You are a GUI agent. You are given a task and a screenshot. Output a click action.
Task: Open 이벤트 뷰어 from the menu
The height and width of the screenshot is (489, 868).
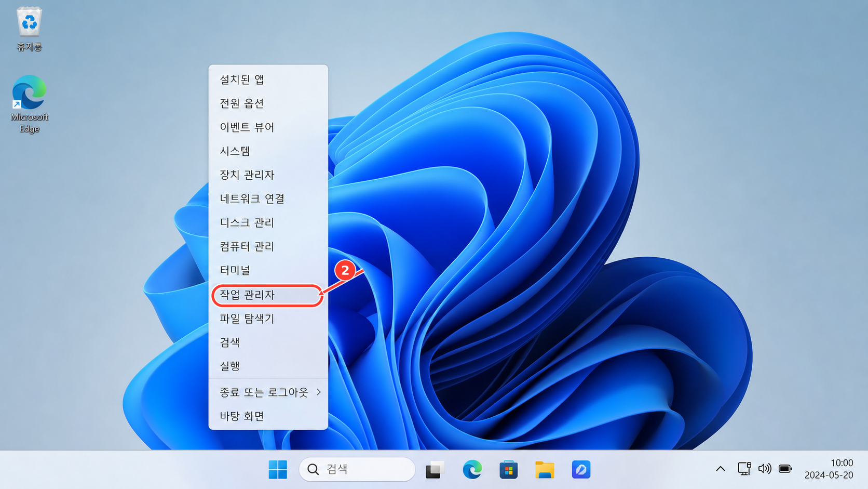click(268, 127)
